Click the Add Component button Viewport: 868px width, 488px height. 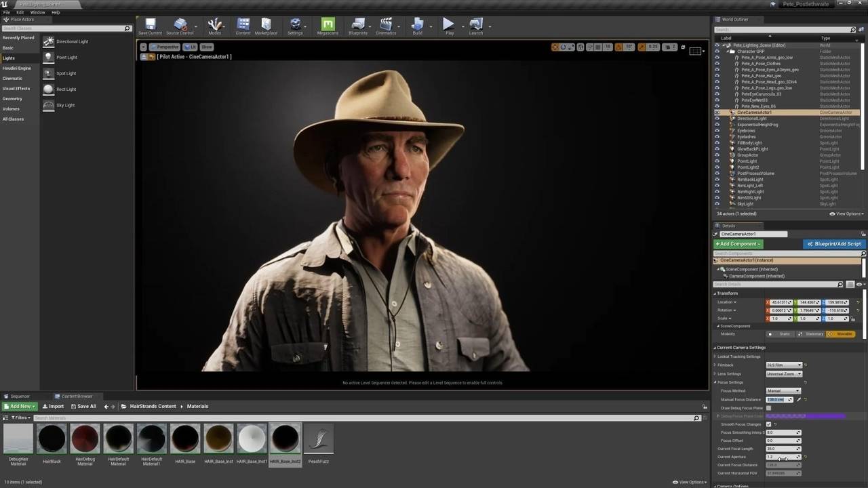tap(738, 244)
